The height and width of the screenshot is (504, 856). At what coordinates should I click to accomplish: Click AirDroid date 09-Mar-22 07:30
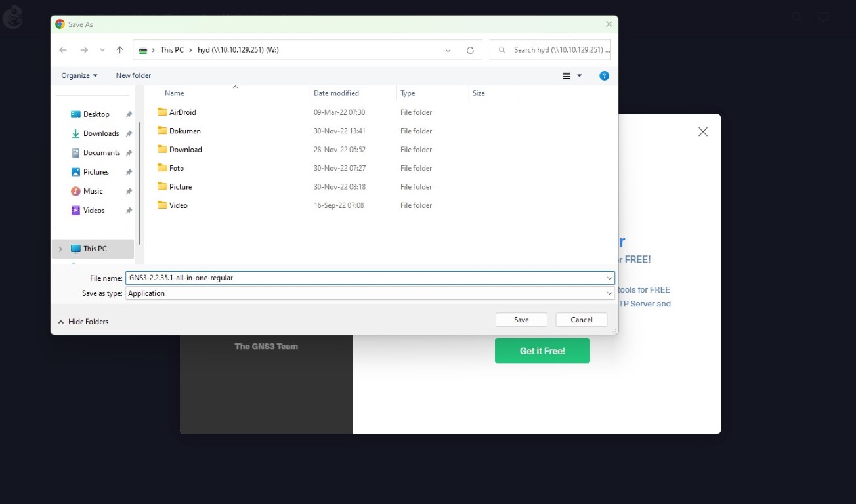[x=339, y=112]
